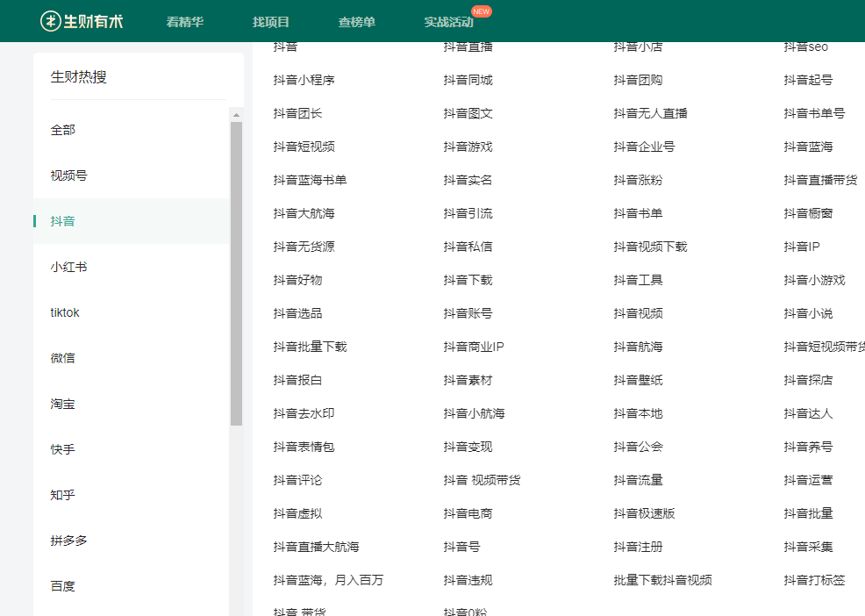Open the 抖音公会 keyword link

[639, 448]
